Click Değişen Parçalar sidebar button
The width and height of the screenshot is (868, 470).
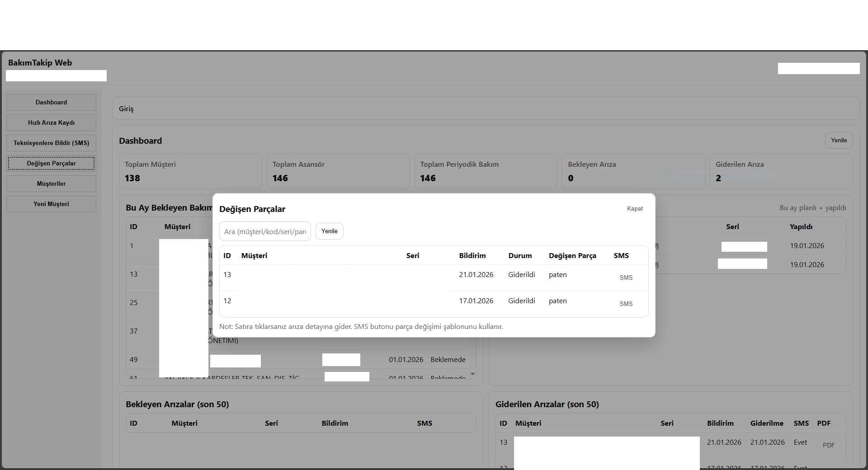[x=51, y=163]
